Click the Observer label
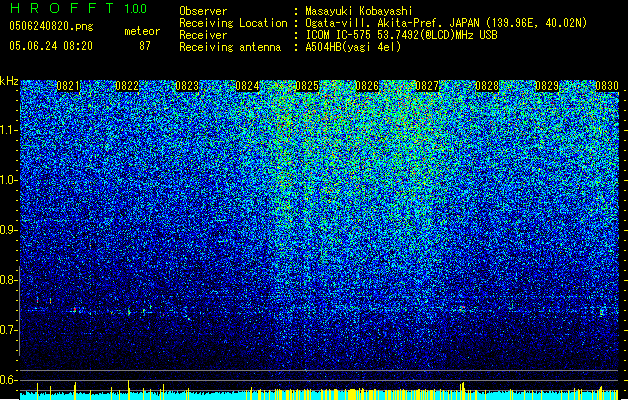The image size is (629, 400). [203, 11]
